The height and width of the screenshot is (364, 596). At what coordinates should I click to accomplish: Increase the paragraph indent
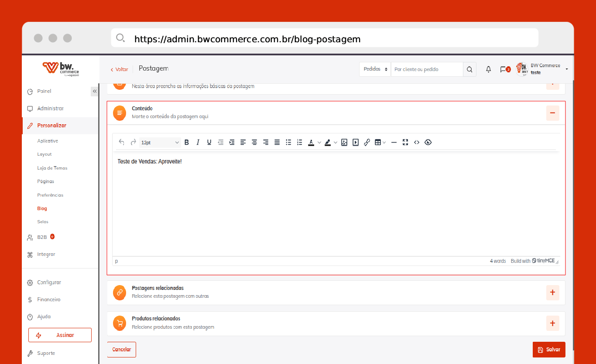(x=232, y=142)
